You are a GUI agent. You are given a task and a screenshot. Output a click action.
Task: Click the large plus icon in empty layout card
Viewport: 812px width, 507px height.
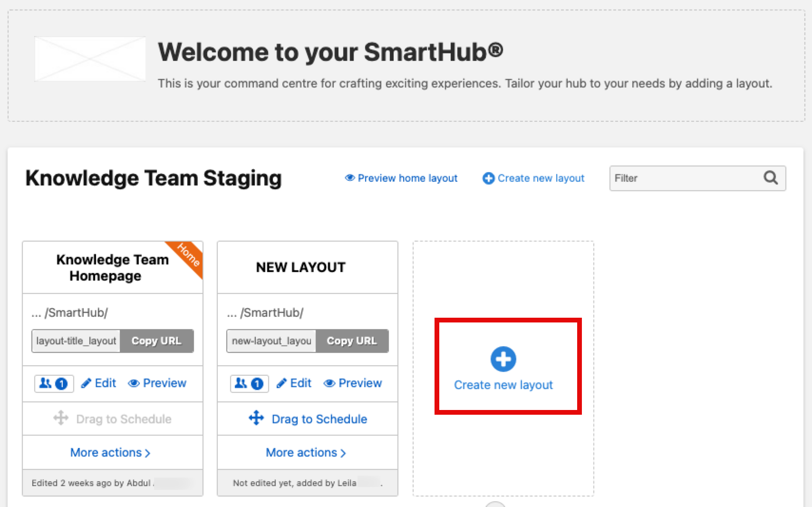pyautogui.click(x=503, y=359)
